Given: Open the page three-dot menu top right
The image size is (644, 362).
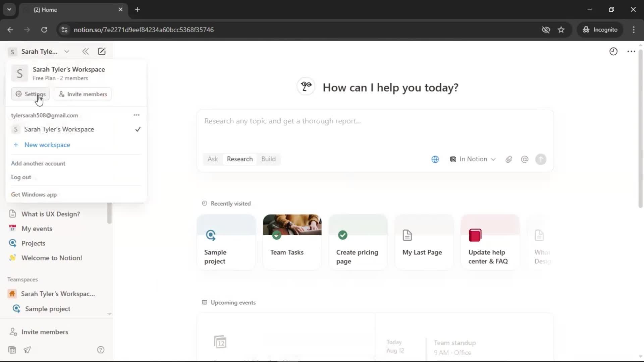Looking at the screenshot, I should [631, 51].
